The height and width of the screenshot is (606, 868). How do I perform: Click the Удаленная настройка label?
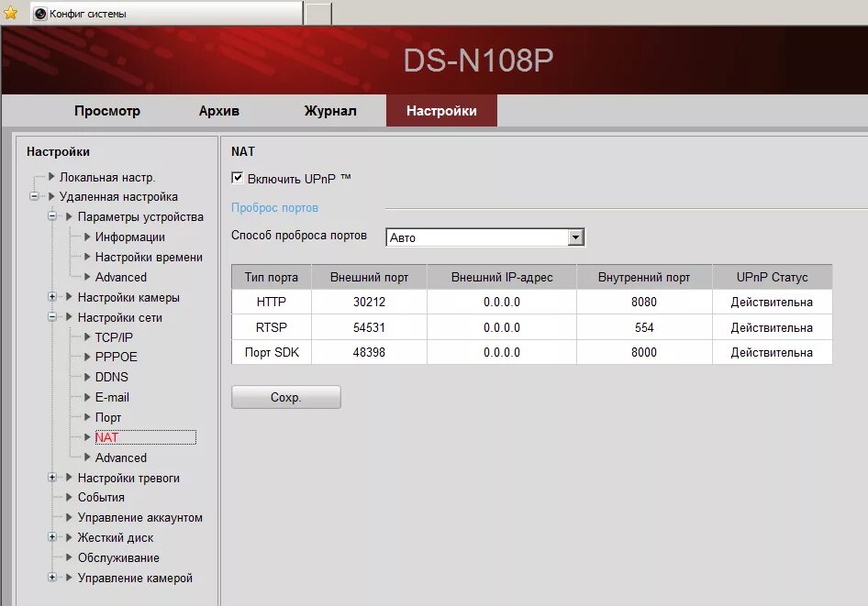tap(118, 196)
